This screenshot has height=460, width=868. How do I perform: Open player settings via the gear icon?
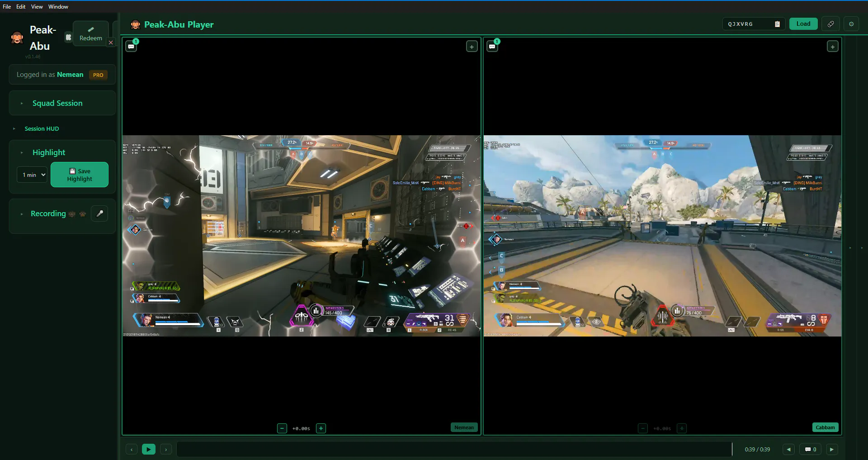tap(851, 24)
